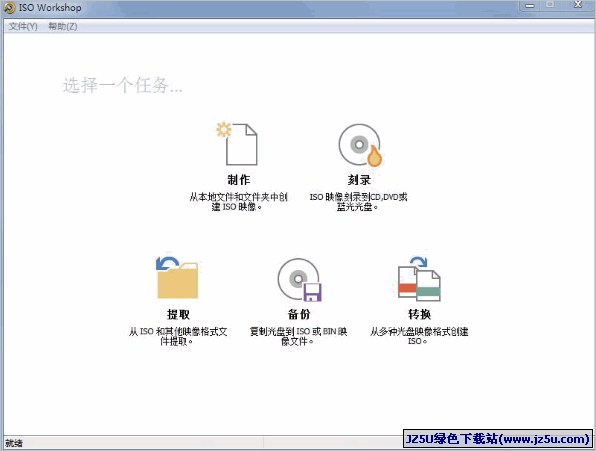Select the 刻录 task label

(x=359, y=180)
